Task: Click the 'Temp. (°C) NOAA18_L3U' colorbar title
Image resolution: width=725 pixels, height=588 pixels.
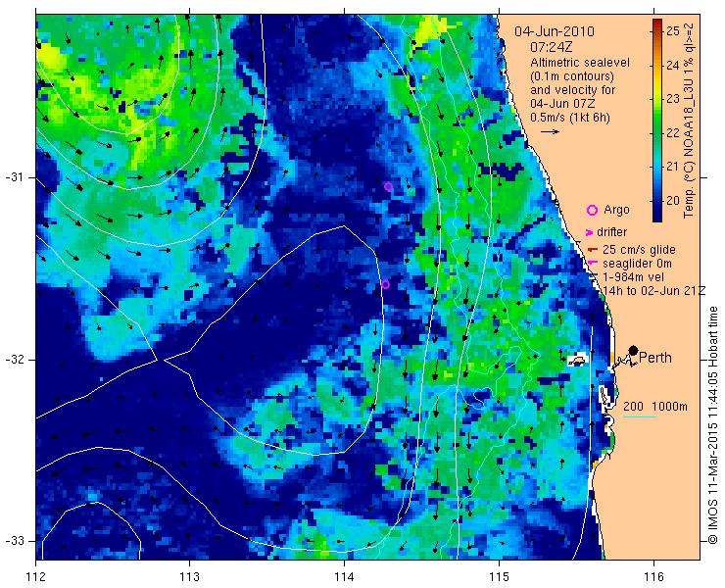Action: coord(689,120)
